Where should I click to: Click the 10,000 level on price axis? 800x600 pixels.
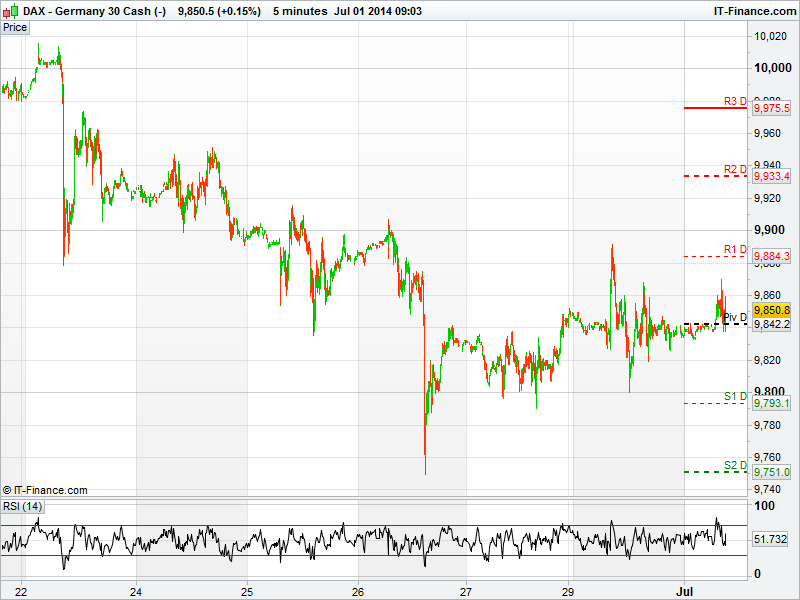click(770, 68)
